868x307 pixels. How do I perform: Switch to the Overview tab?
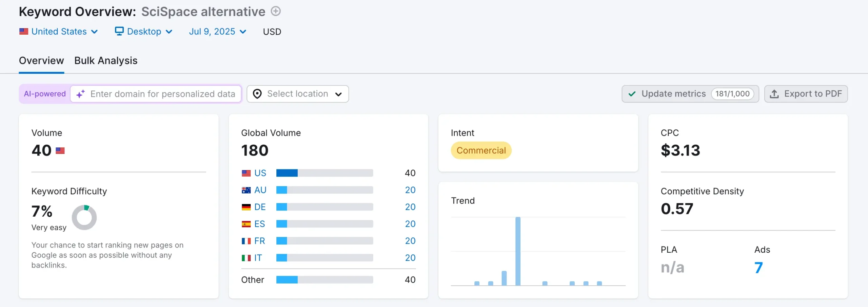click(41, 60)
